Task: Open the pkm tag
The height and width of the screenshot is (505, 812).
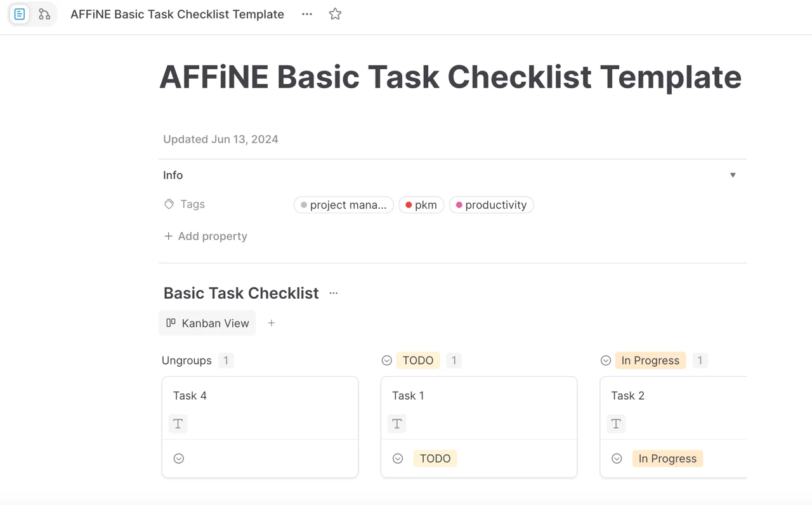Action: (x=421, y=205)
